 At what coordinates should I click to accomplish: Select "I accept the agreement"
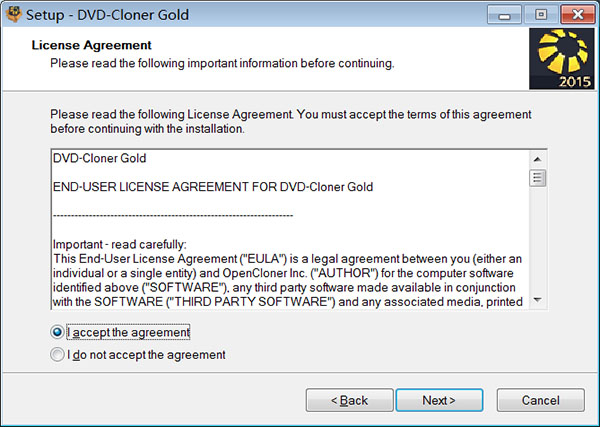pos(57,332)
